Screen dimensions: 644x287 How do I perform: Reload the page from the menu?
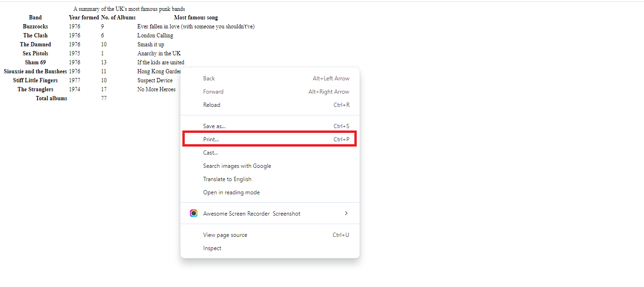click(x=211, y=104)
